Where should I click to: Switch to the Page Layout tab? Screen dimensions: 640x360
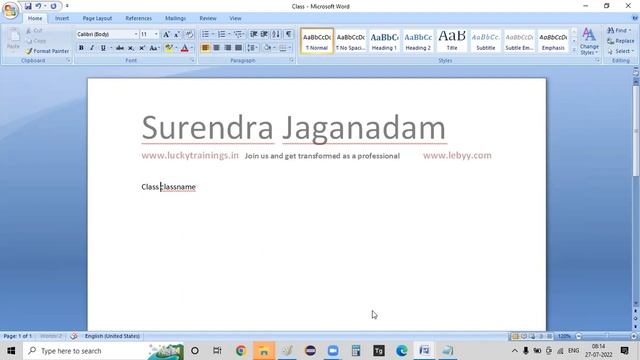(97, 18)
